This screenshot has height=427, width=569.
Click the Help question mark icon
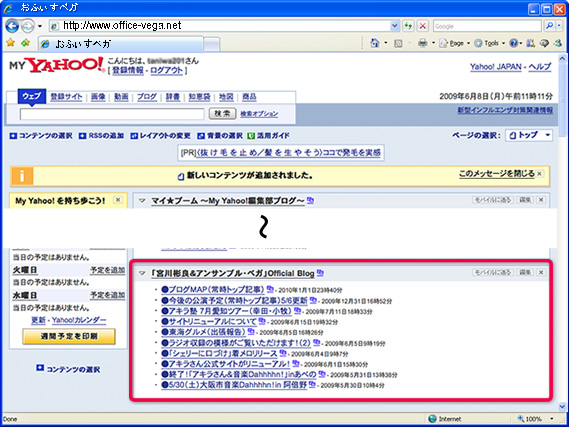(513, 43)
